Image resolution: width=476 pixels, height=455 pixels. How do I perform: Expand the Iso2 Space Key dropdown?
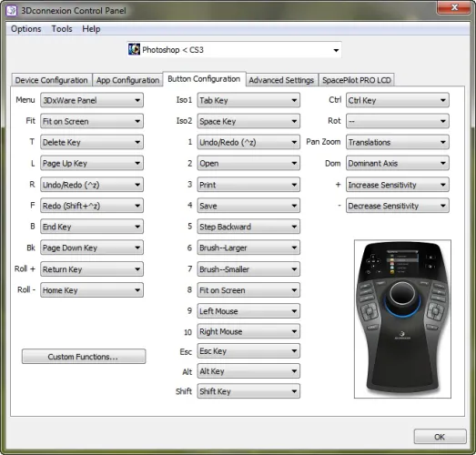point(248,121)
